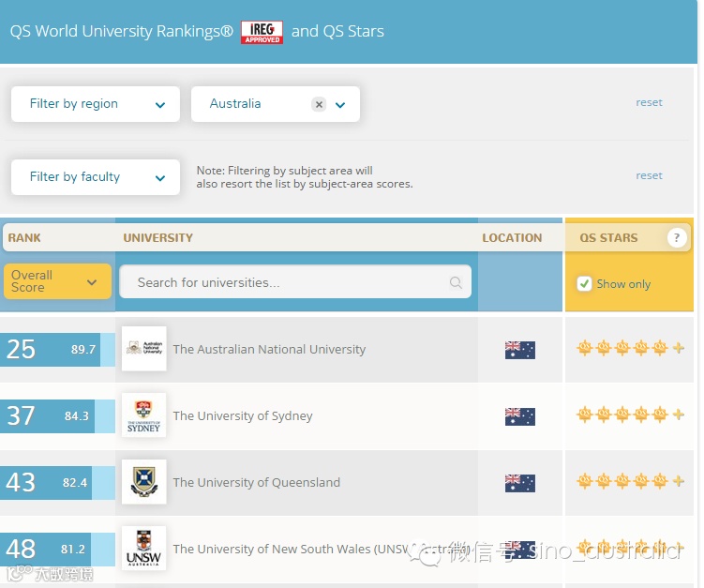
Task: Click University of Queensland's Australia flag
Action: click(520, 483)
